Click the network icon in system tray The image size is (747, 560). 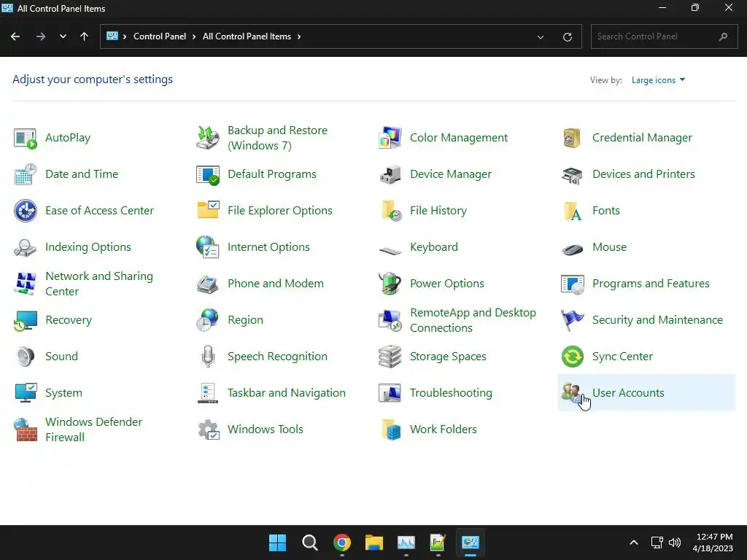click(x=657, y=542)
